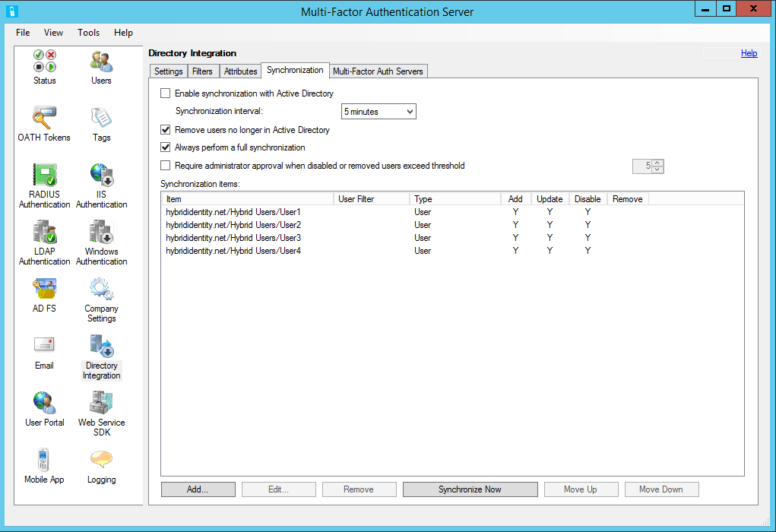Check Require administrator approval threshold option
This screenshot has width=776, height=532.
[x=165, y=165]
